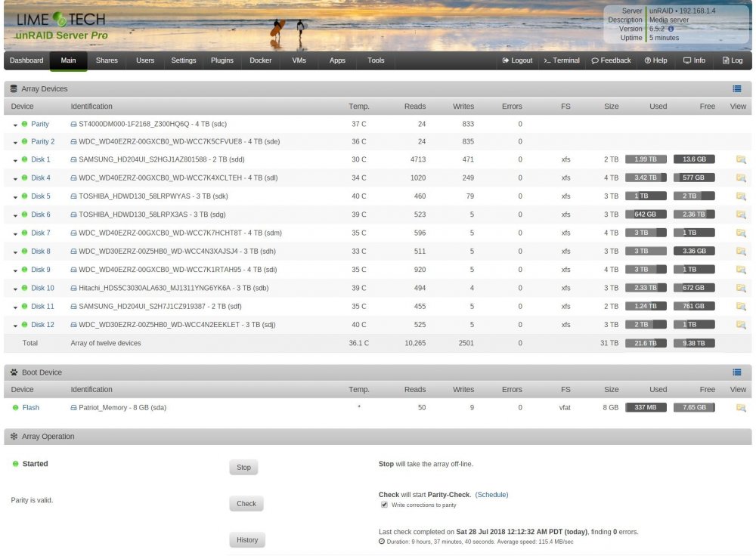The image size is (756, 556).
Task: Toggle Array Devices list view icon
Action: click(736, 88)
